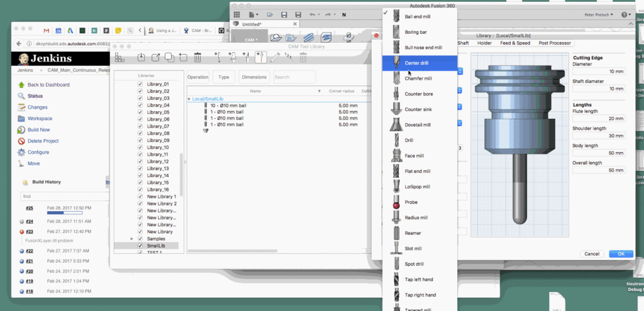Click the pencil edit tool icon

tap(275, 57)
